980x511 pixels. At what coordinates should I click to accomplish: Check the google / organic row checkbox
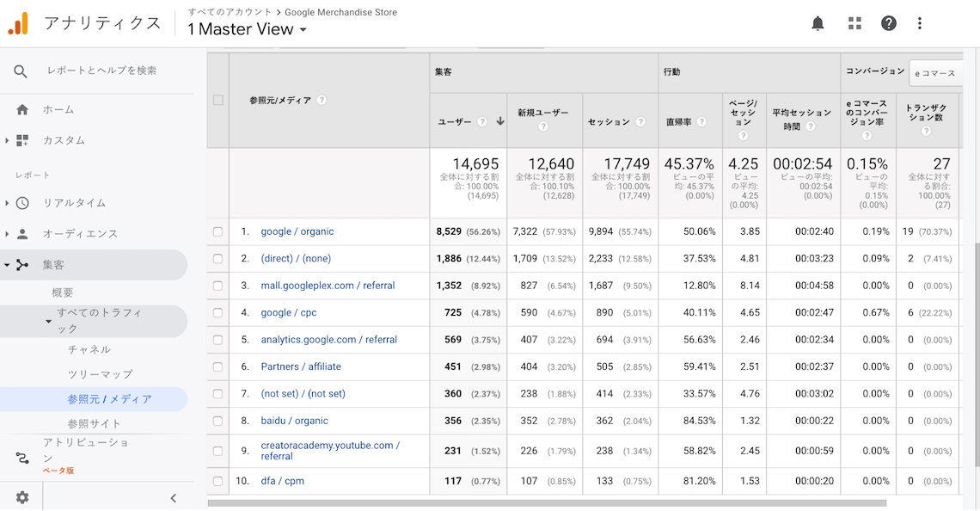point(217,231)
